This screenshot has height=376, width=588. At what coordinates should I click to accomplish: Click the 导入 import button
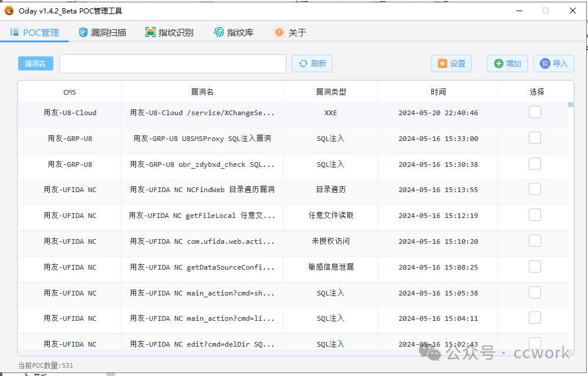coord(554,63)
